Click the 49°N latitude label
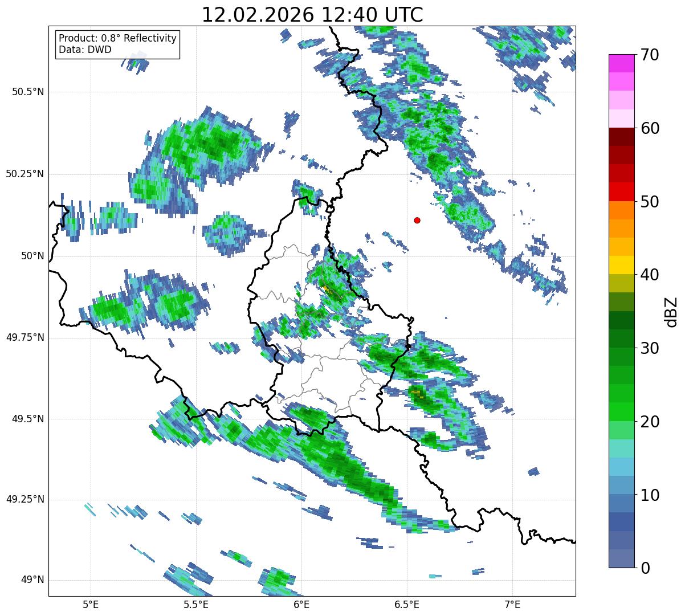The width and height of the screenshot is (685, 616). [x=32, y=580]
